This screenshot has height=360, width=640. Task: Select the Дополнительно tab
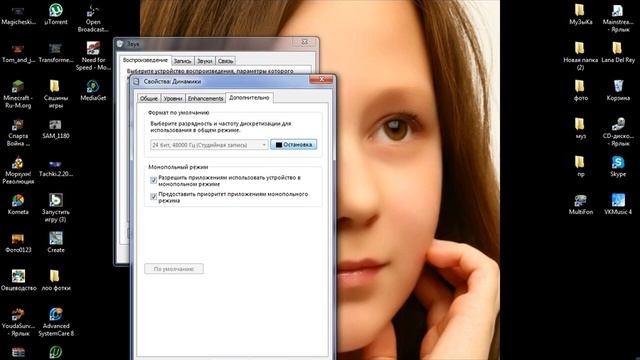click(x=249, y=98)
